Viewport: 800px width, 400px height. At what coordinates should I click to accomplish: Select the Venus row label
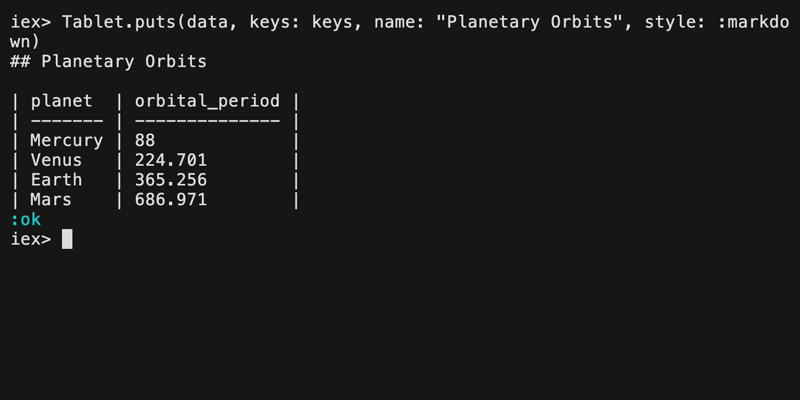click(56, 161)
